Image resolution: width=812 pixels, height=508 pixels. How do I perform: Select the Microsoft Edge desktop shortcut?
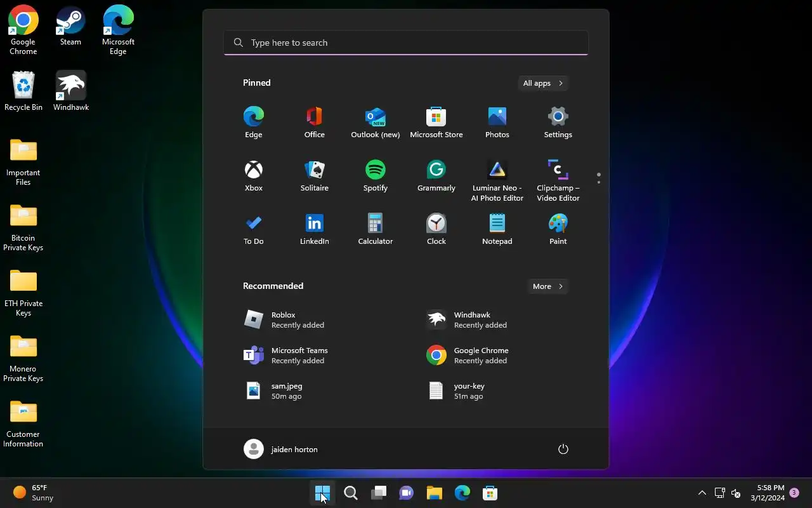tap(118, 30)
